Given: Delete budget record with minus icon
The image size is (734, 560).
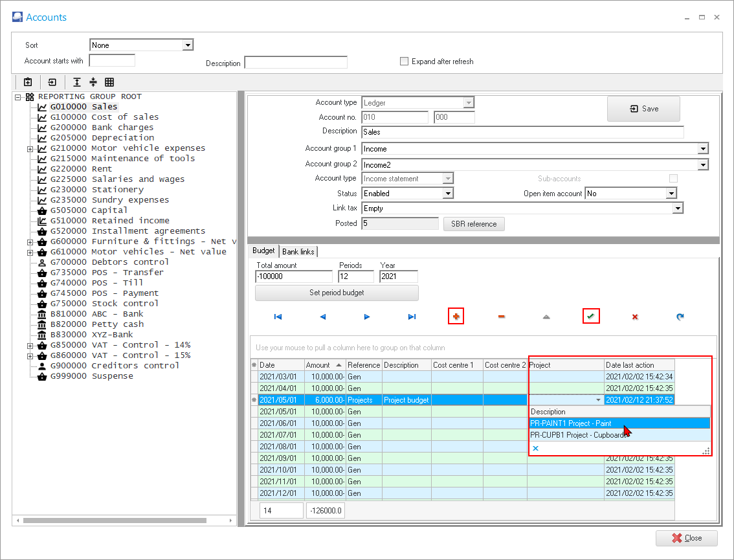Looking at the screenshot, I should 501,317.
